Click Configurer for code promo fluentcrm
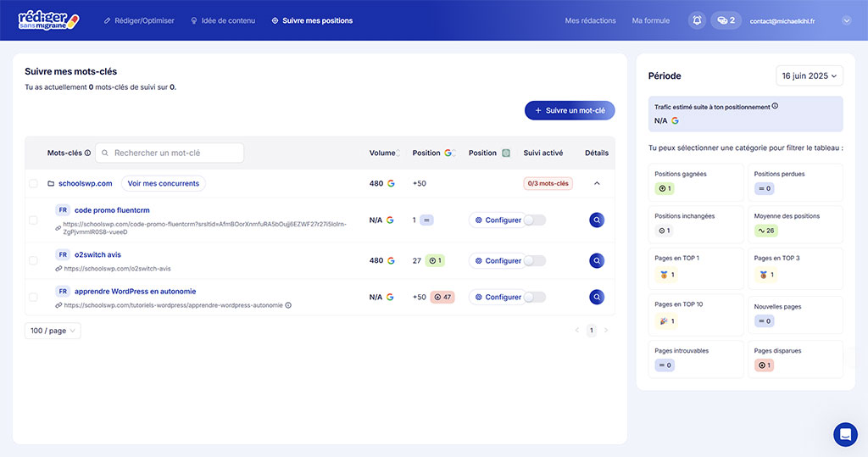 click(x=498, y=220)
